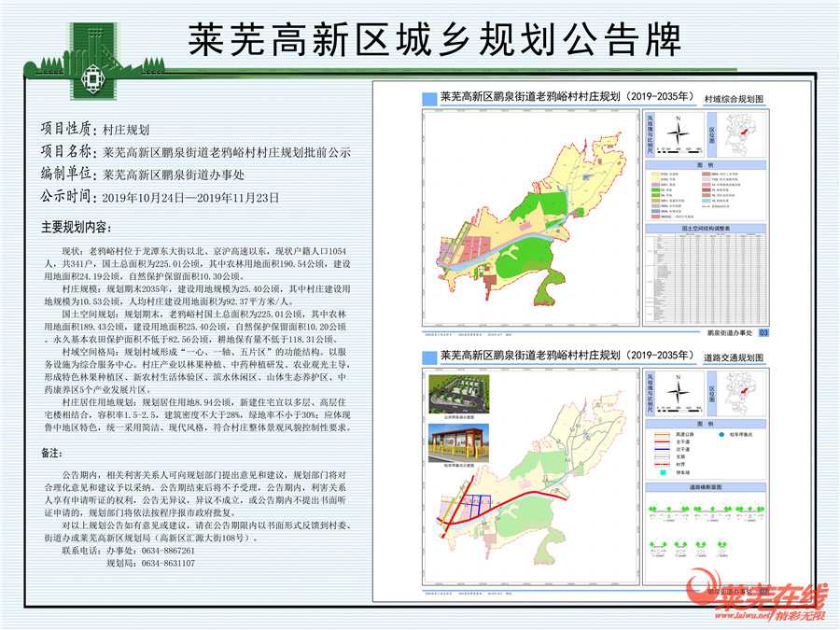The height and width of the screenshot is (630, 840).
Task: Click the page number 03 badge
Action: (x=764, y=333)
